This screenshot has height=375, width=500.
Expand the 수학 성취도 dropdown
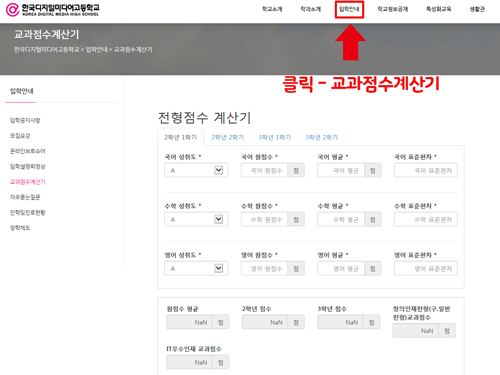click(196, 219)
